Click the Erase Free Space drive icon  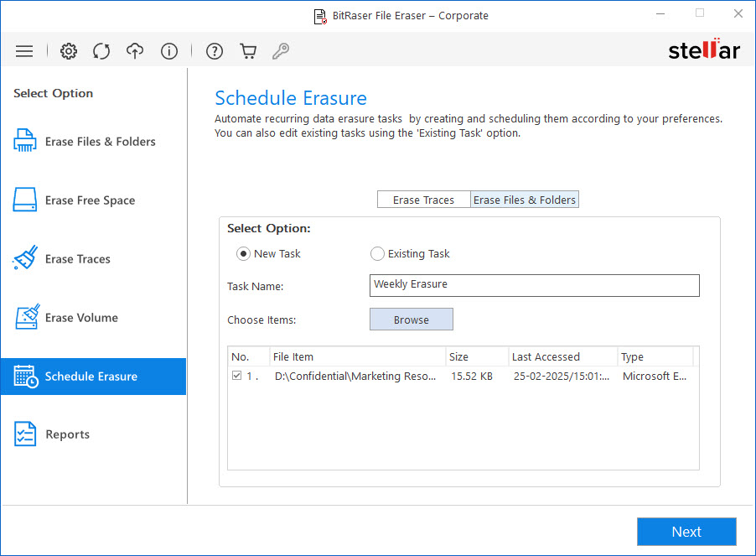24,200
